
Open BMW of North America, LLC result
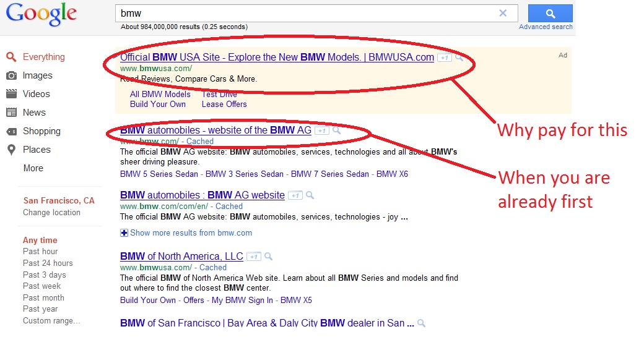point(181,256)
